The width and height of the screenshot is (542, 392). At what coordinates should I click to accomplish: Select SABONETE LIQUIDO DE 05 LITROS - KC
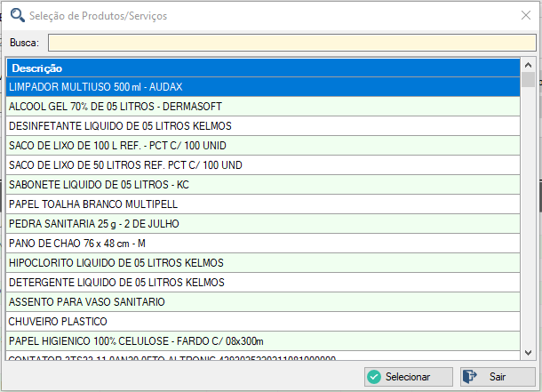263,185
